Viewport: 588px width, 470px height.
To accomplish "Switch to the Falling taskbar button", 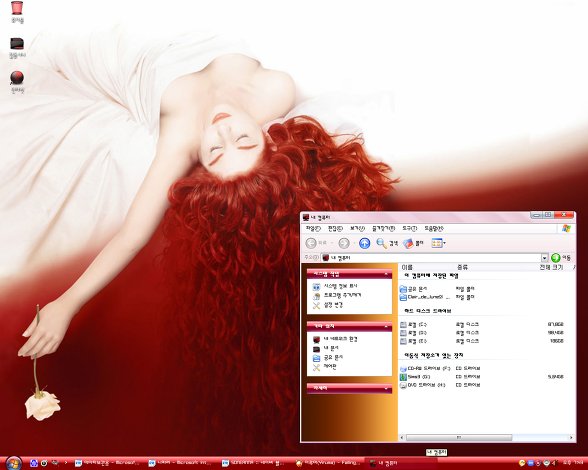I will point(328,463).
